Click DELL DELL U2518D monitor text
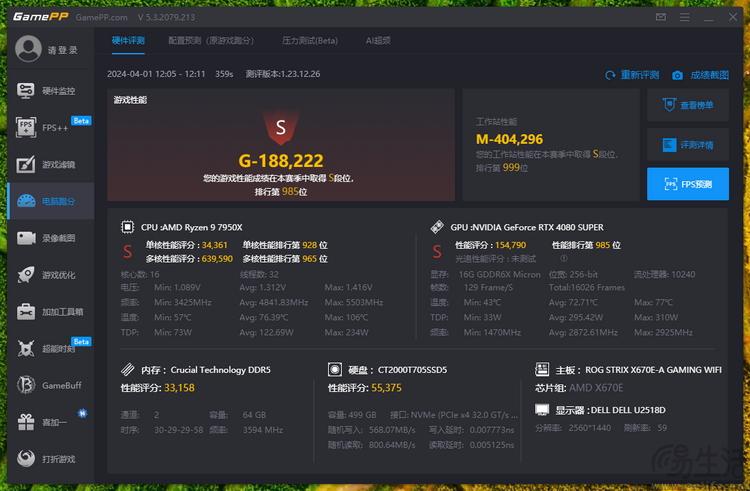This screenshot has width=750, height=491. click(628, 410)
